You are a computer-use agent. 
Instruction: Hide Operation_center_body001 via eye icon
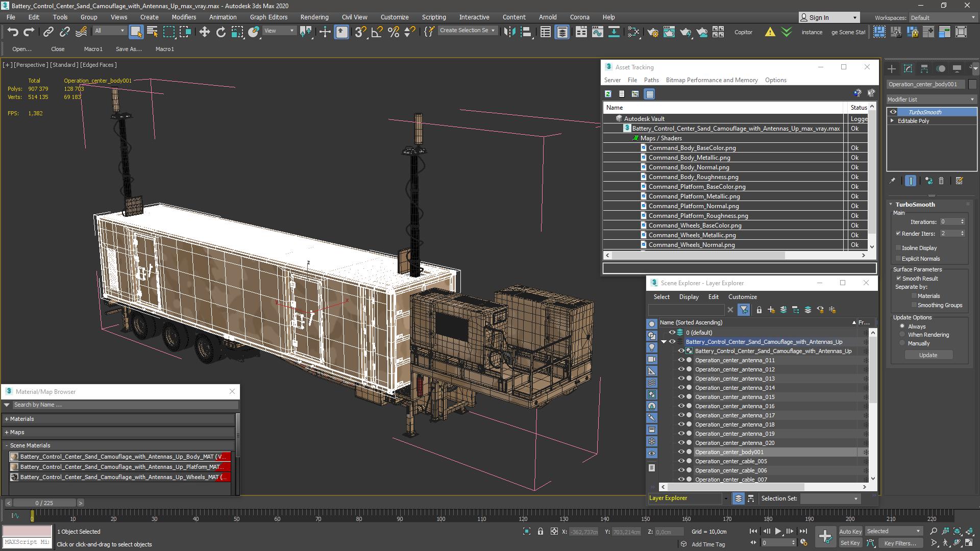[x=681, y=452]
